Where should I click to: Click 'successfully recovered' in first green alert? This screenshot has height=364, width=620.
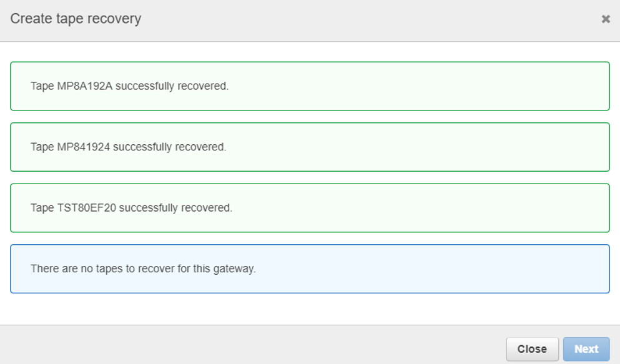[x=172, y=86]
